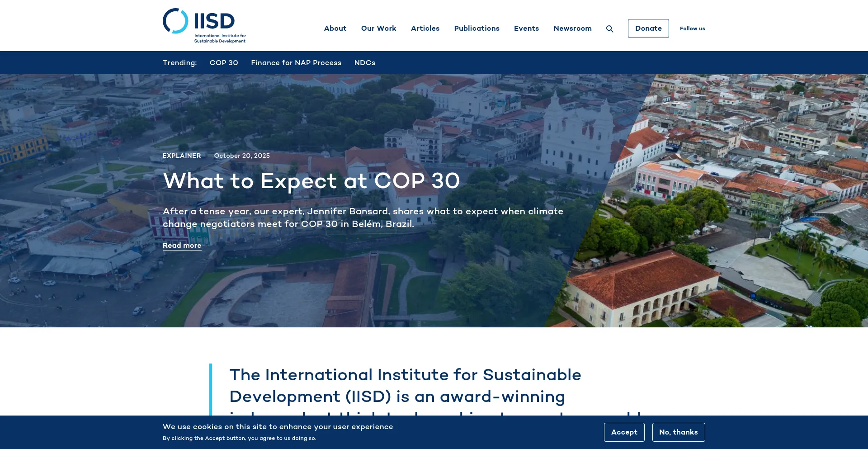Visit the Newsroom page
This screenshot has height=449, width=868.
tap(572, 28)
